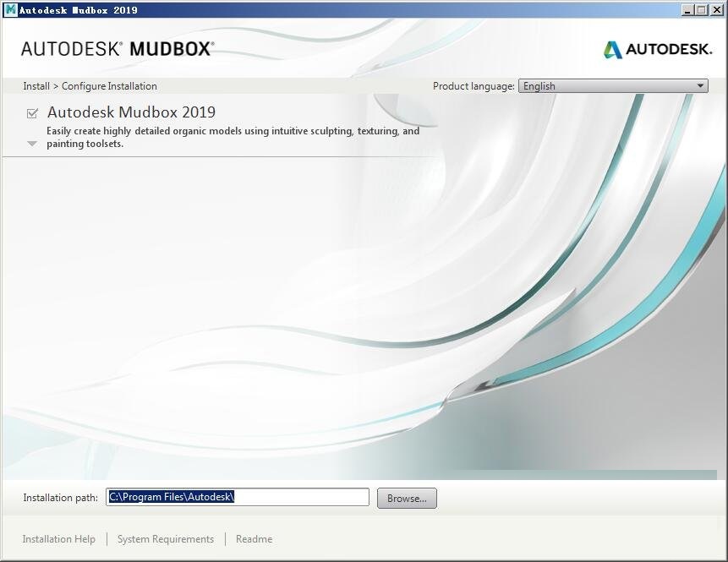Click the Mudbox icon in the title bar

pos(12,9)
